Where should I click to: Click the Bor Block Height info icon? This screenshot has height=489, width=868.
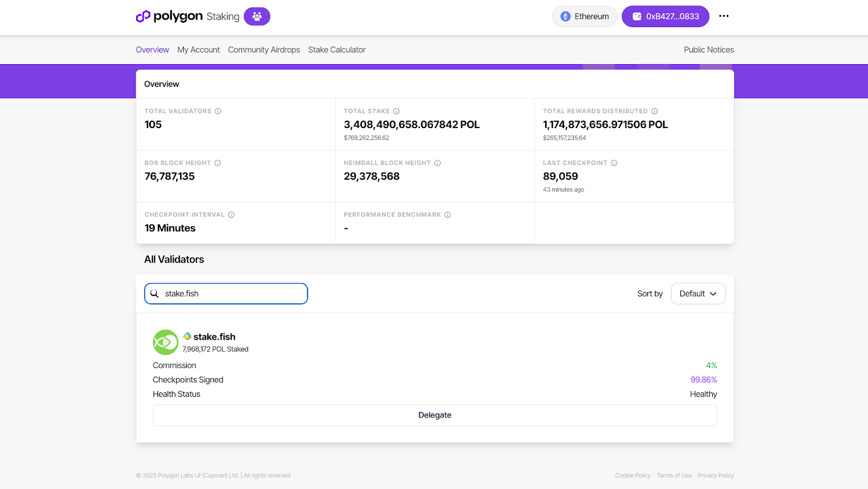click(x=218, y=163)
